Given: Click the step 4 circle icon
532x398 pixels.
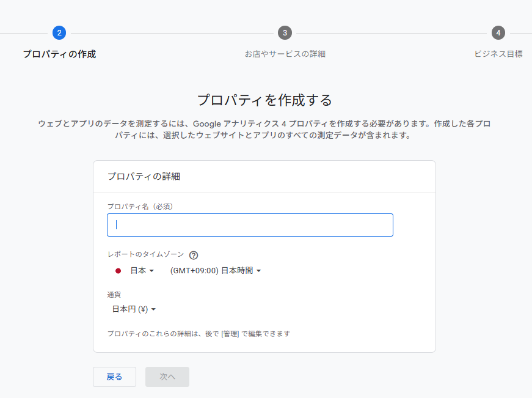Looking at the screenshot, I should [498, 33].
